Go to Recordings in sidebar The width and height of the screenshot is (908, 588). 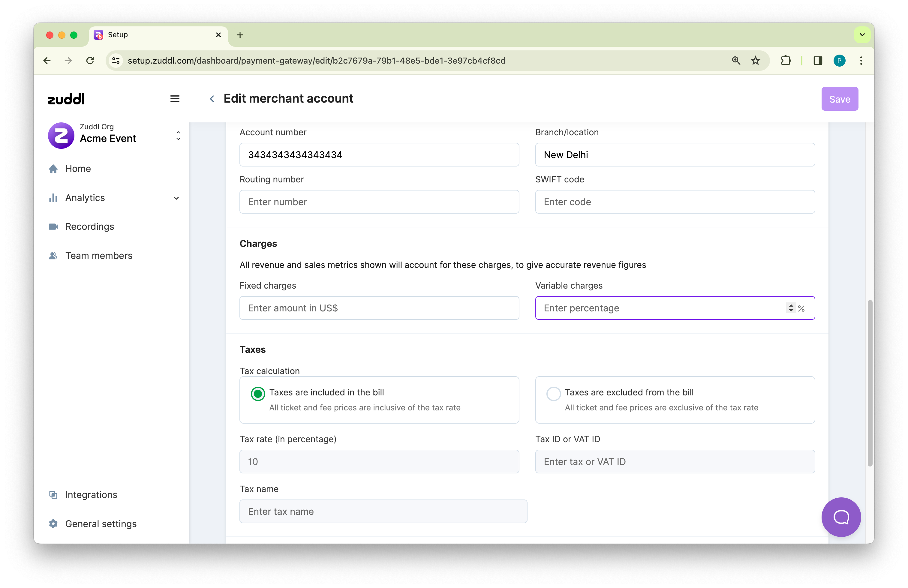click(89, 226)
